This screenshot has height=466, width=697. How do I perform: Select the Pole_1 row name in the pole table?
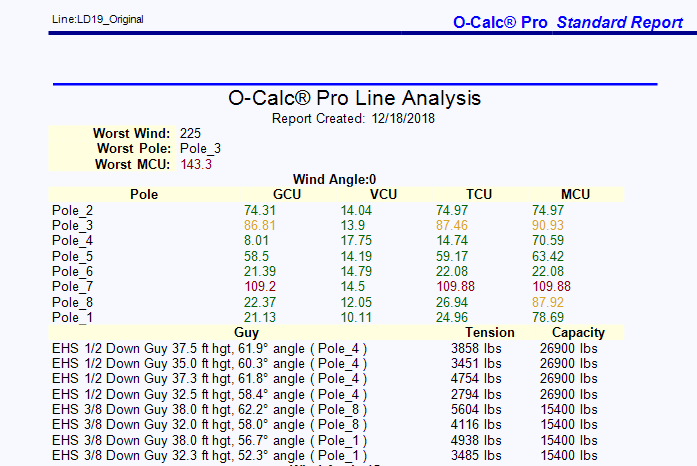click(72, 318)
